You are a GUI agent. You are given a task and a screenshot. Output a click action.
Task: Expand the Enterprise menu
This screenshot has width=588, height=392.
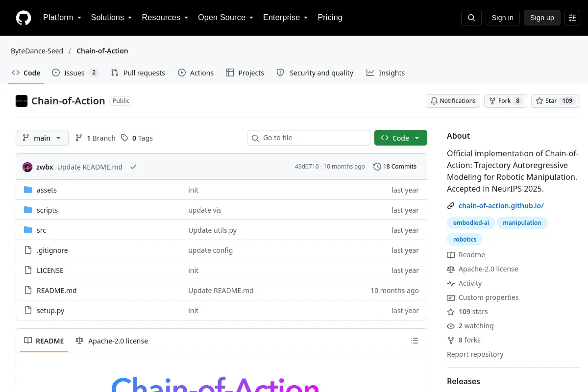click(286, 18)
